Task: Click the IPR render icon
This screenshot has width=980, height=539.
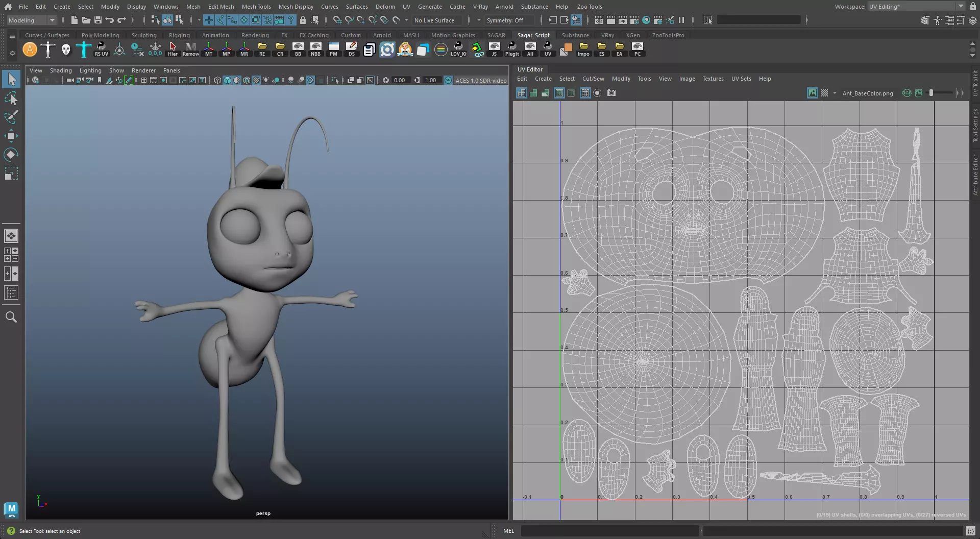Action: point(622,20)
